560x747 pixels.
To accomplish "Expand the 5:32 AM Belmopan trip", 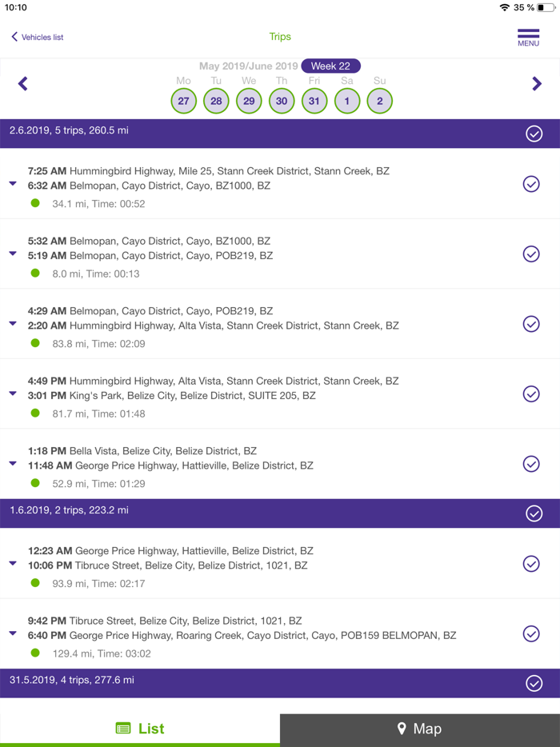I will [x=13, y=254].
